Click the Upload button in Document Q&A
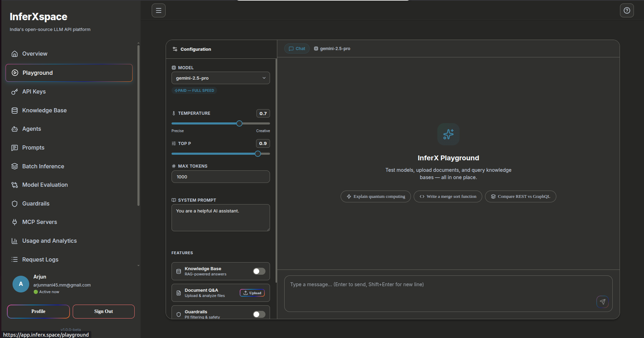 (x=252, y=293)
